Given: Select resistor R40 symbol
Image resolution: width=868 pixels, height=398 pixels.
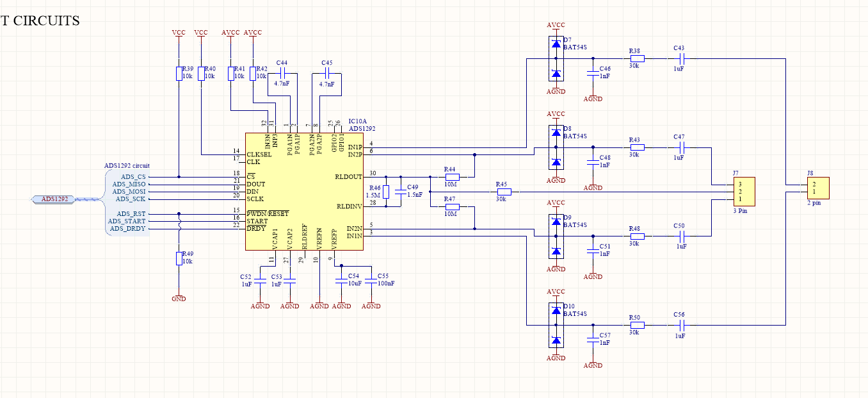Looking at the screenshot, I should 201,73.
